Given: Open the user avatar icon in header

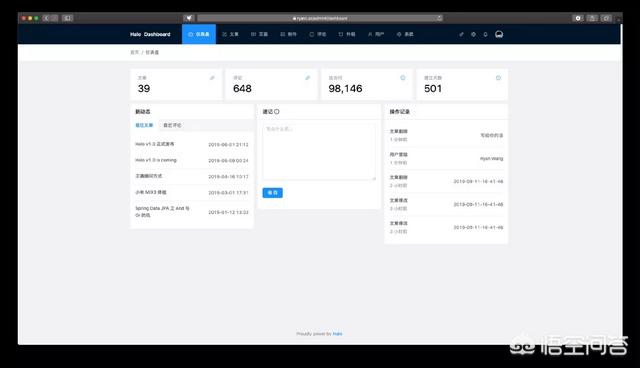Looking at the screenshot, I should 499,34.
